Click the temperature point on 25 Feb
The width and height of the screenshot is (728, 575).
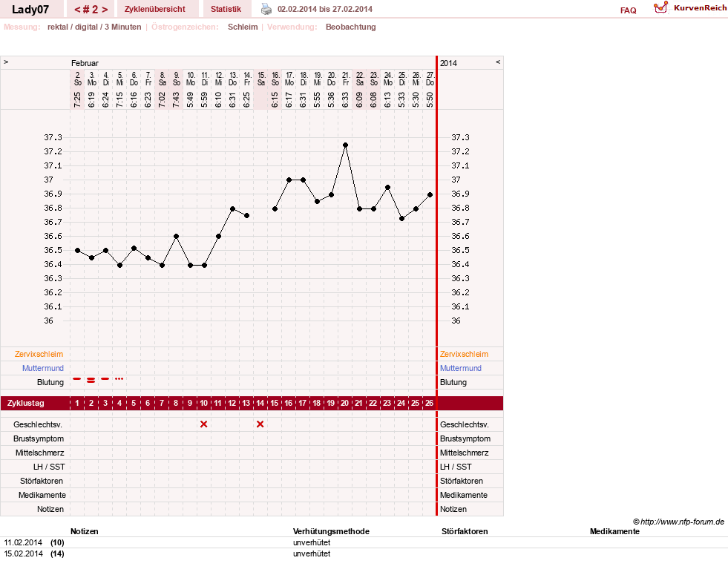401,219
